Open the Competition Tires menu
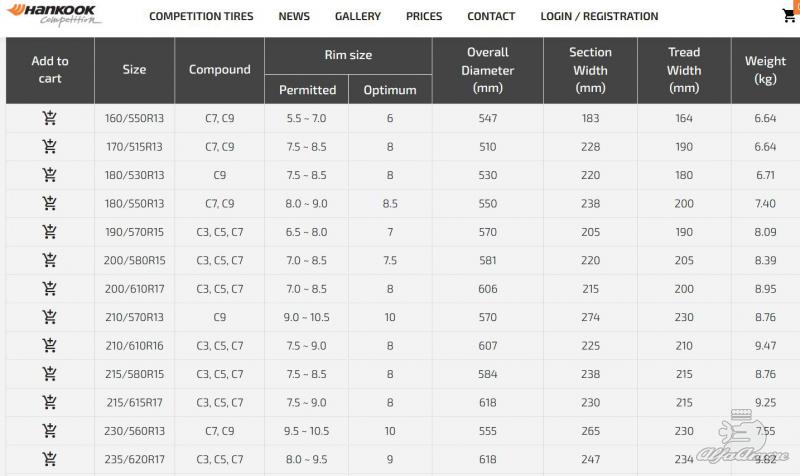800x476 pixels. [x=201, y=16]
